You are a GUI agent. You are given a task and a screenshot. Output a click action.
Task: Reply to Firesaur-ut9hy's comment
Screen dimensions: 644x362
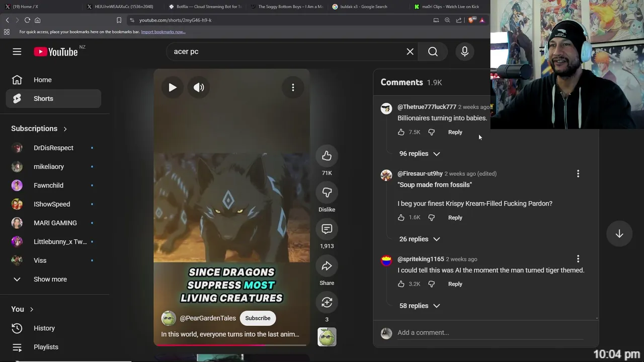[455, 218]
